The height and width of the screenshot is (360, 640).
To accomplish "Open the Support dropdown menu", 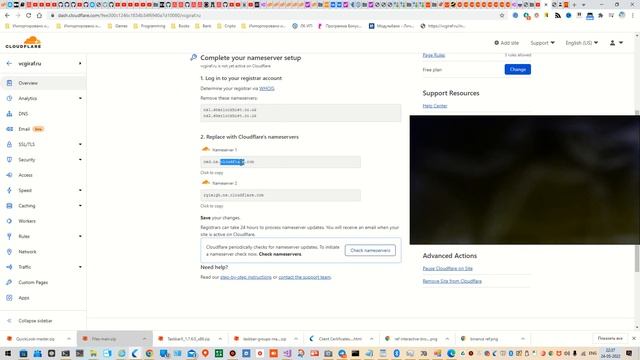I will (x=542, y=43).
